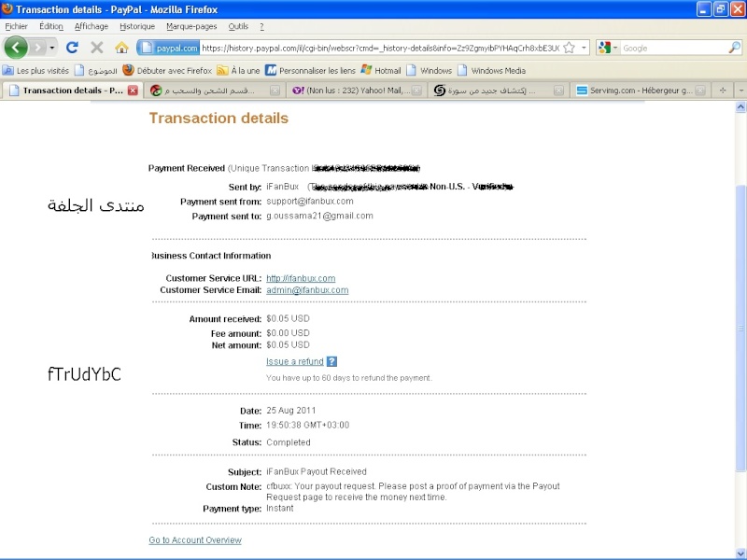Open the back/forward history dropdown
The width and height of the screenshot is (747, 560).
(52, 48)
